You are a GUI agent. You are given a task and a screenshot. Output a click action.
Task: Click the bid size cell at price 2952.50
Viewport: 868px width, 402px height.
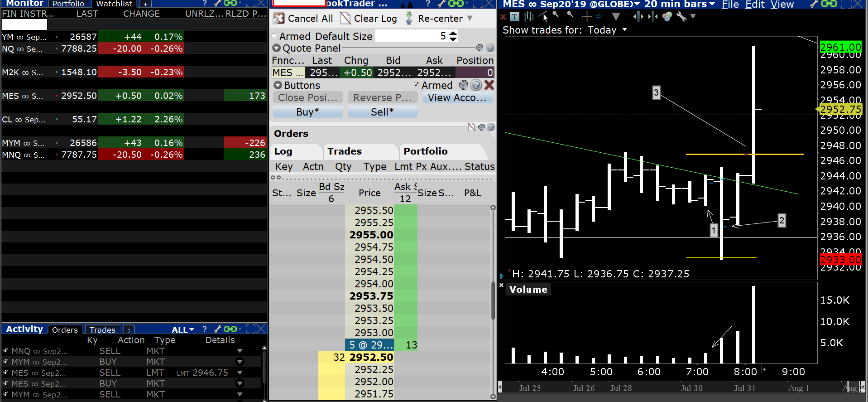[x=331, y=357]
